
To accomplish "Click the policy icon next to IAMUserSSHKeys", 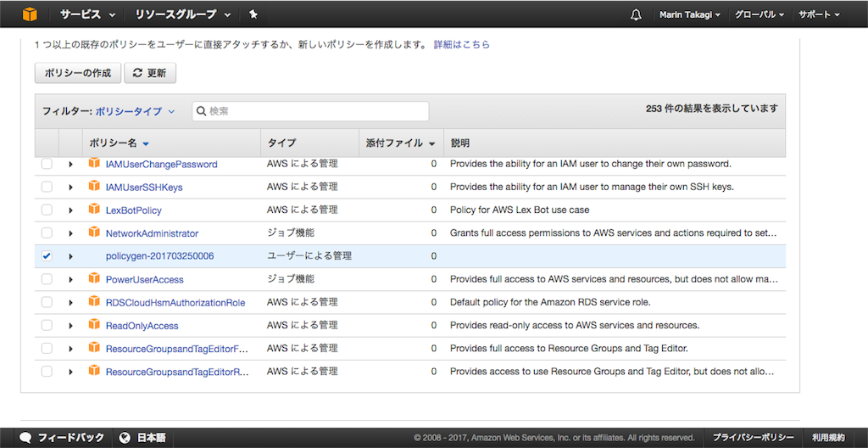I will click(x=94, y=187).
